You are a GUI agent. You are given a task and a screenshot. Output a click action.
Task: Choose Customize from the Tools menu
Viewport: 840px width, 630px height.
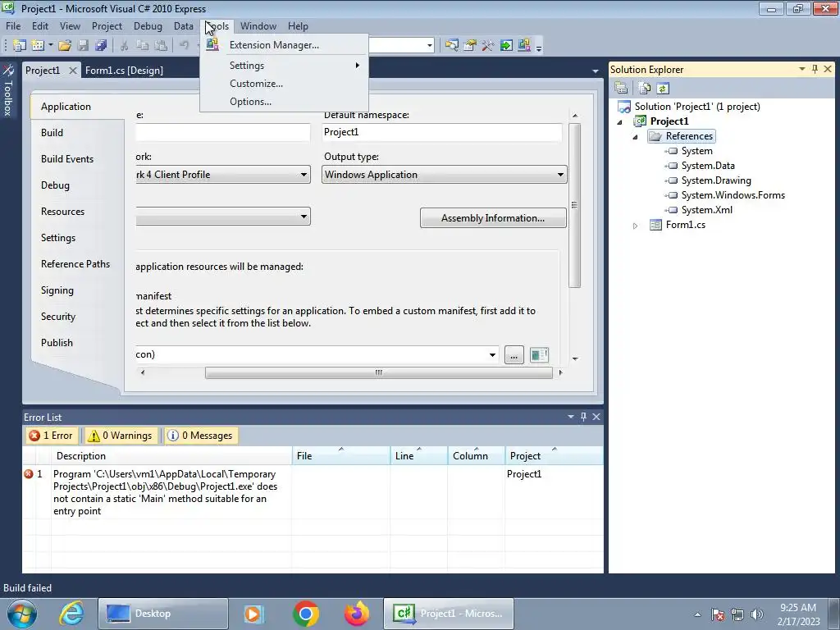click(285, 84)
